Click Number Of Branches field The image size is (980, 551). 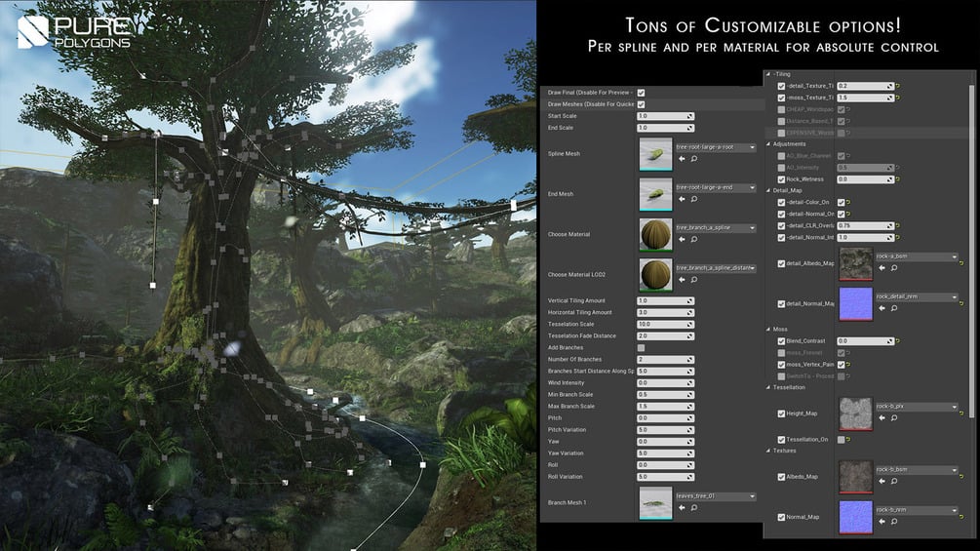click(666, 360)
